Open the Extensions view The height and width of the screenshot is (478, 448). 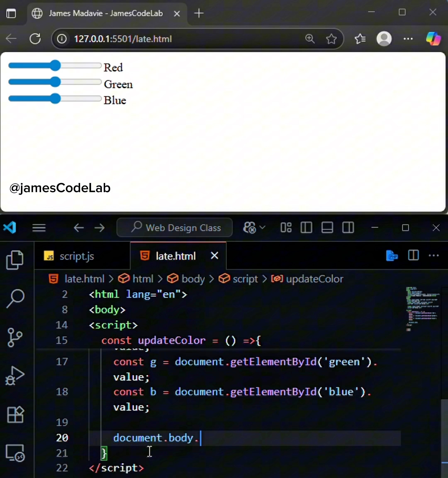point(15,414)
